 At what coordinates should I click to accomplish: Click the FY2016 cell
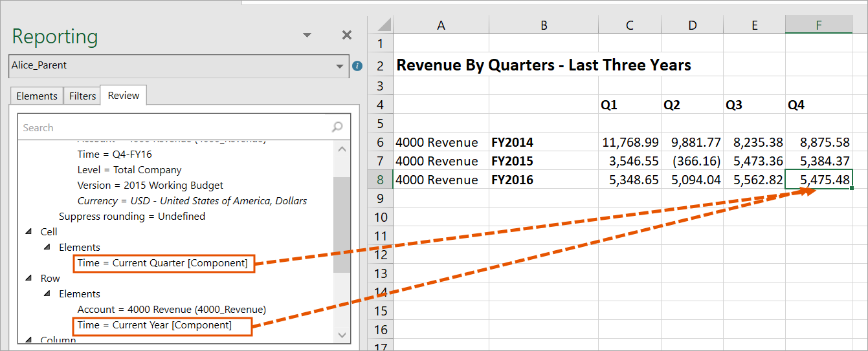(544, 180)
